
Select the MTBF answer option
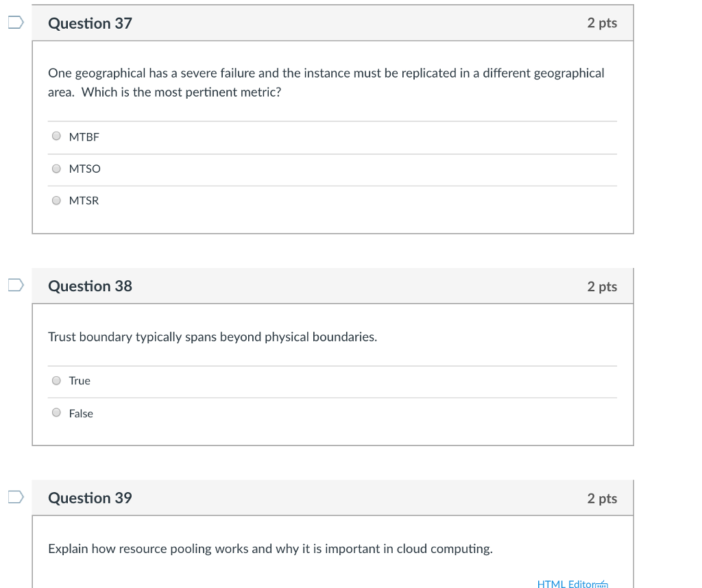[x=56, y=136]
